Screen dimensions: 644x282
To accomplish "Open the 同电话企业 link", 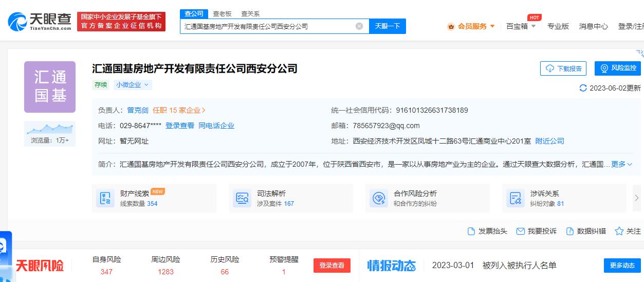I will [x=216, y=126].
